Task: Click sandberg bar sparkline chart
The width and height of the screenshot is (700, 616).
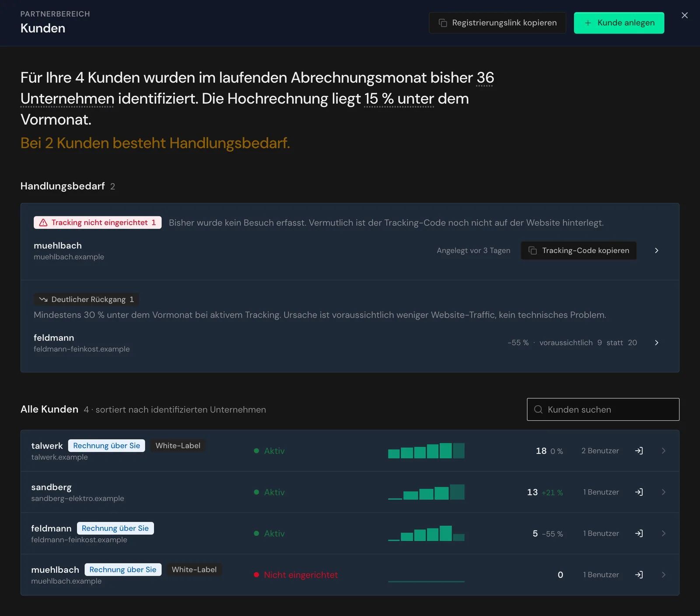Action: (x=426, y=492)
